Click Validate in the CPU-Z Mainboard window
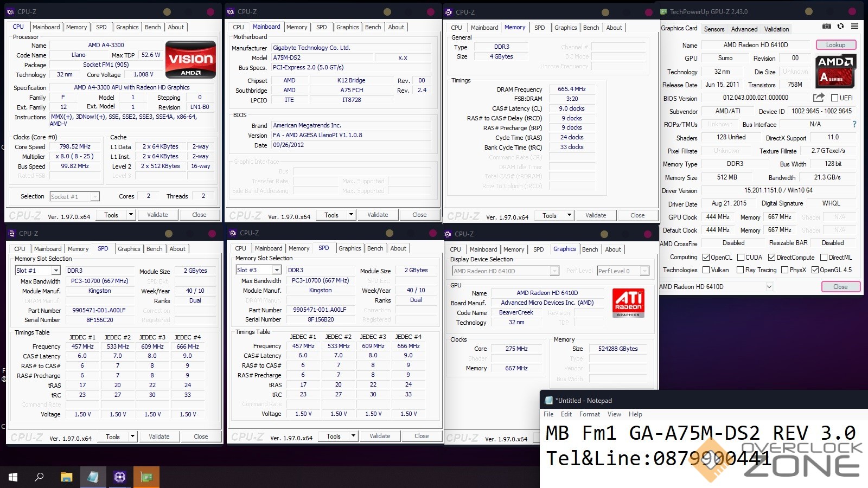Screen dimensions: 868x488 click(x=378, y=215)
